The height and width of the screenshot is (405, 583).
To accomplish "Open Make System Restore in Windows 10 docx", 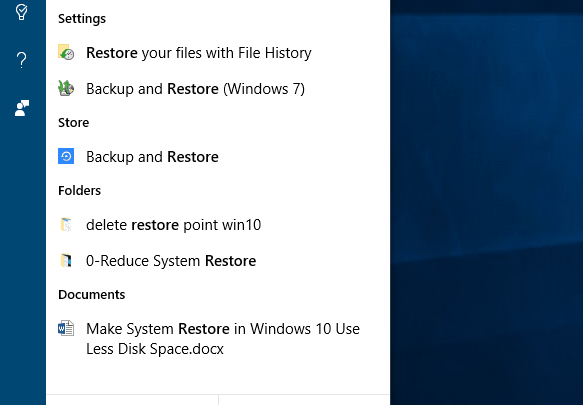I will (223, 339).
